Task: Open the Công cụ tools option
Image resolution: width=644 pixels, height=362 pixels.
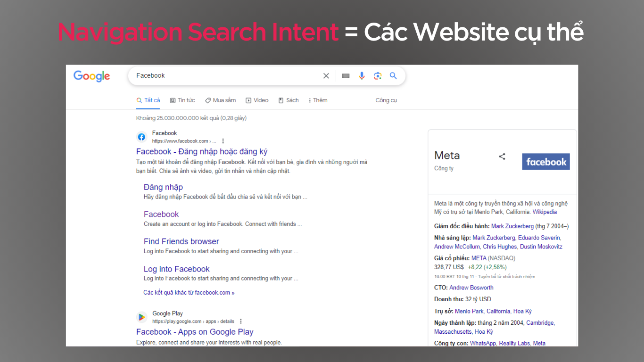Action: [386, 100]
